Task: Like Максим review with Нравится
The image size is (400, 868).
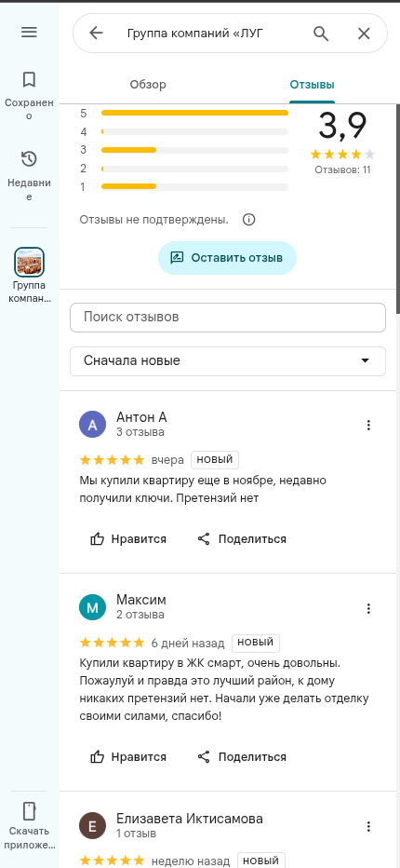Action: click(128, 756)
